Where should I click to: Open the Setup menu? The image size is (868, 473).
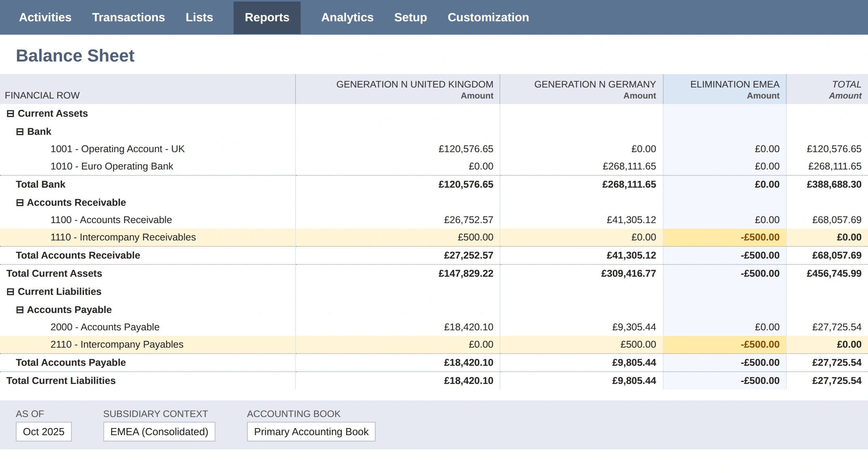[410, 17]
